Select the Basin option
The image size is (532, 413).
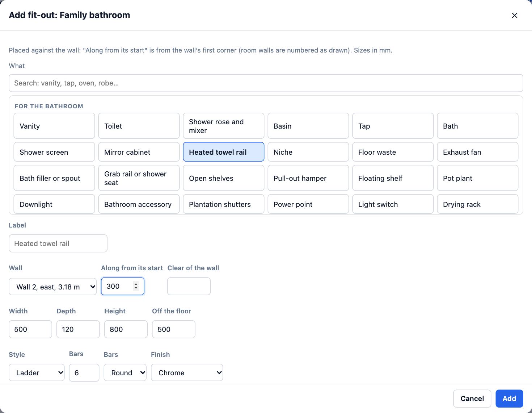pos(308,126)
